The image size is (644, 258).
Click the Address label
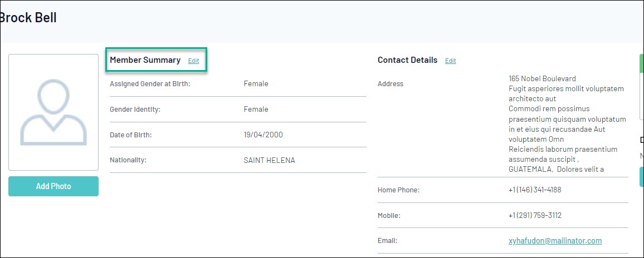pyautogui.click(x=391, y=84)
